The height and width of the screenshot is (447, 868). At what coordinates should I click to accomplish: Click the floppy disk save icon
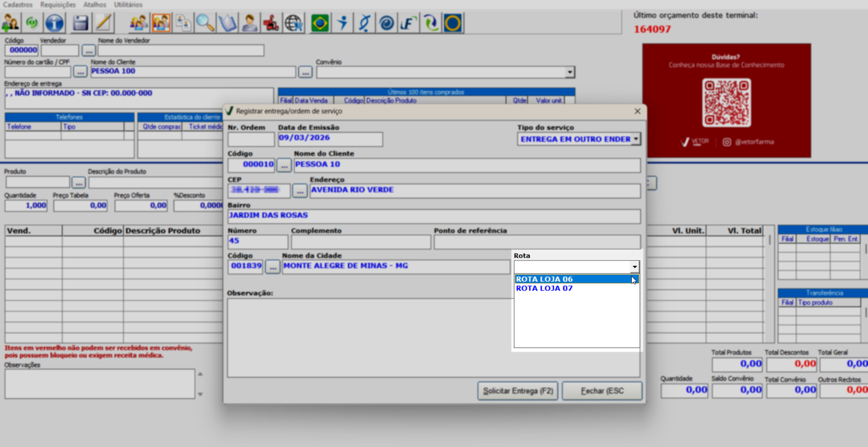point(80,23)
